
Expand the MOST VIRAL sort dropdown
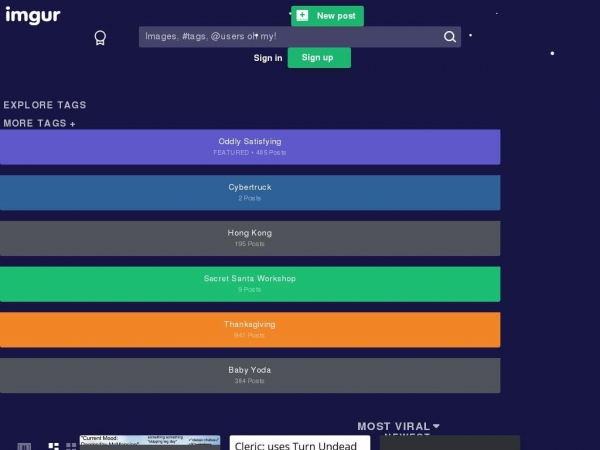tap(398, 426)
